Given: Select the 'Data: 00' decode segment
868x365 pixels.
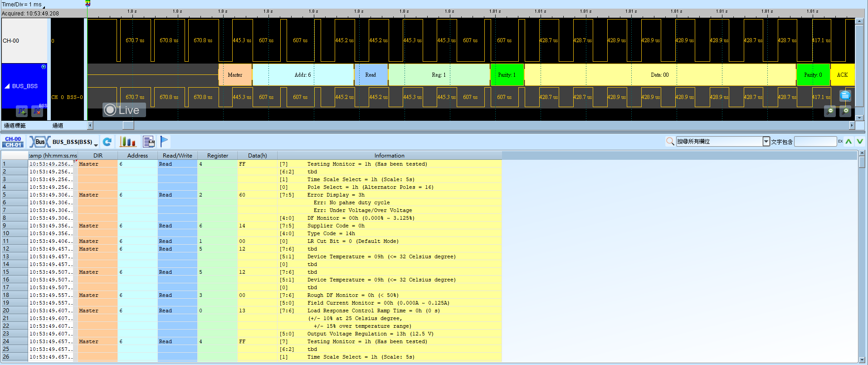Looking at the screenshot, I should [660, 75].
